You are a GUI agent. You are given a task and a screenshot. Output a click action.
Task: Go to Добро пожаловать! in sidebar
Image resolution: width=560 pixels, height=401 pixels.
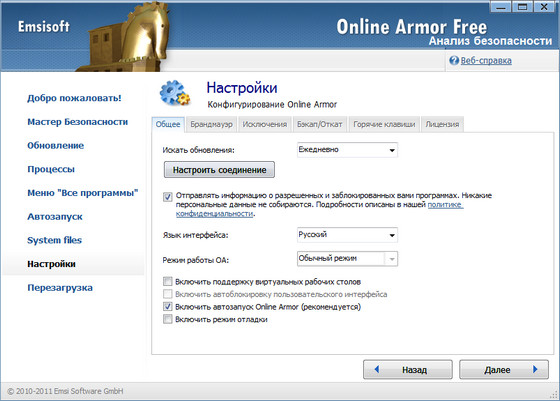coord(74,98)
